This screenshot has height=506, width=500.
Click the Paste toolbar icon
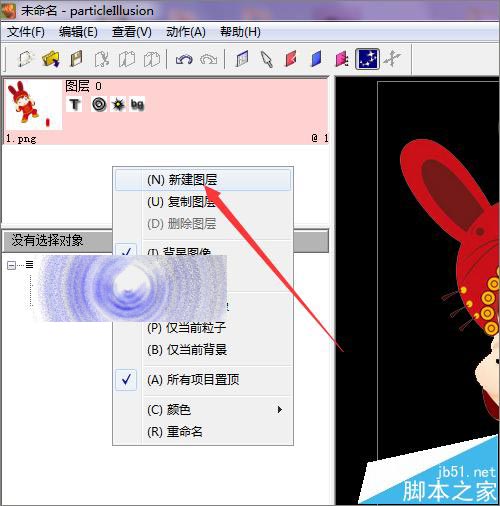point(152,59)
